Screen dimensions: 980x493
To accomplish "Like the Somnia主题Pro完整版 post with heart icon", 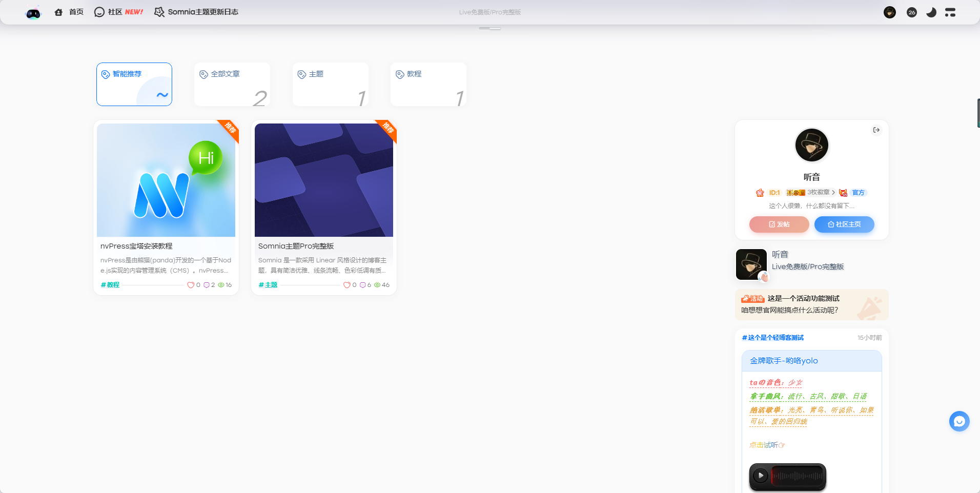I will point(347,285).
